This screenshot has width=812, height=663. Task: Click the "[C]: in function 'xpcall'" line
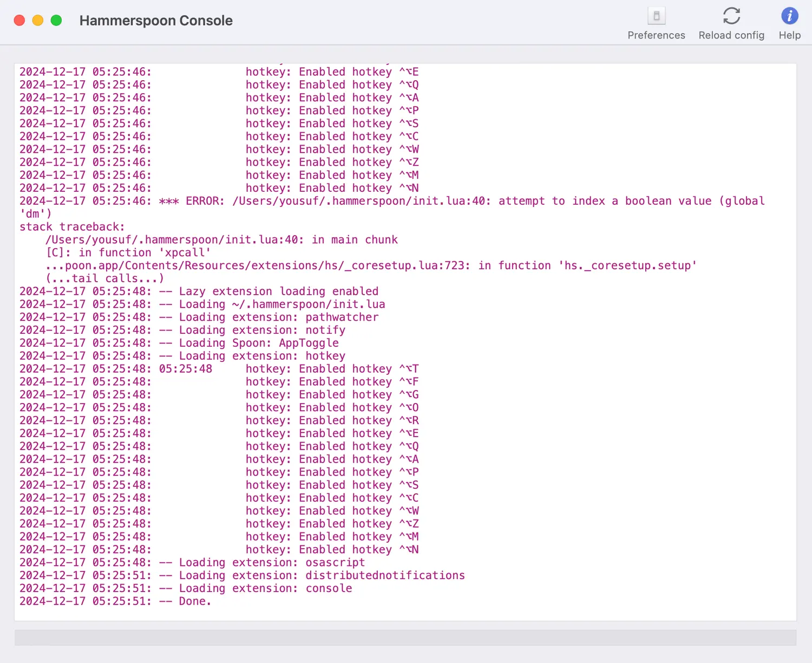[128, 253]
